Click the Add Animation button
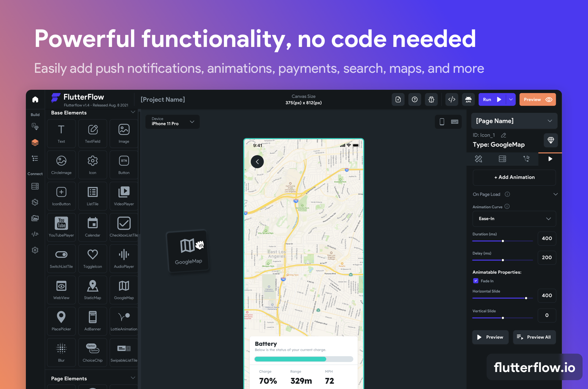This screenshot has height=389, width=588. click(x=514, y=177)
